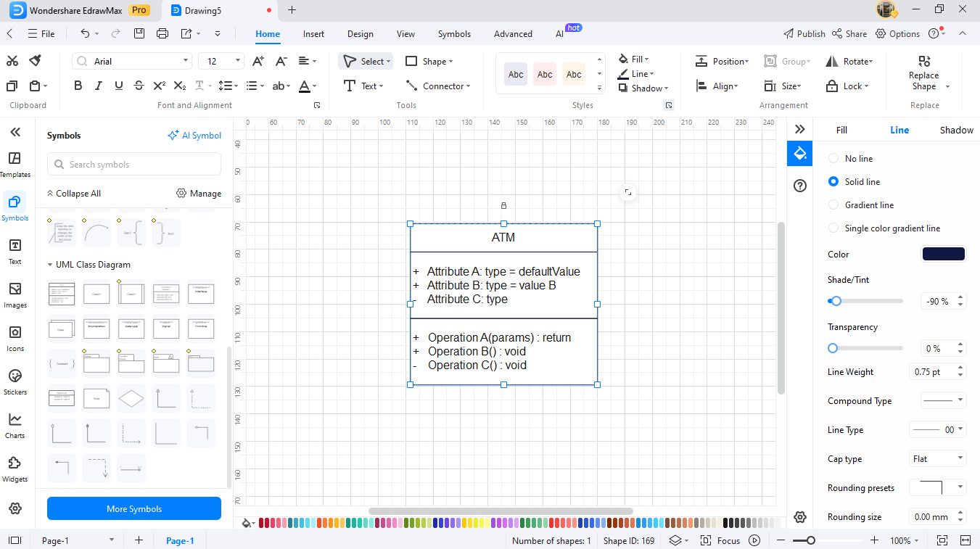Open the Line Type dropdown

coord(937,430)
